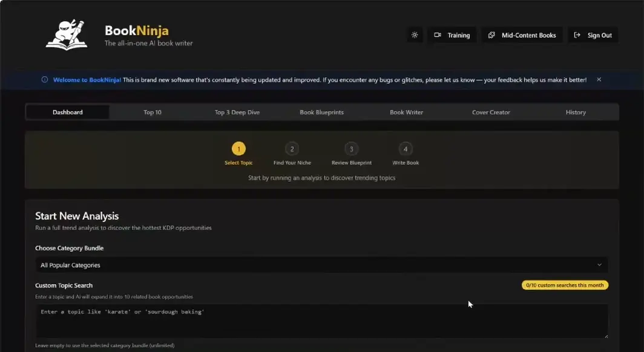Dismiss the welcome banner with X
Viewport: 644px width, 352px height.
(x=599, y=80)
